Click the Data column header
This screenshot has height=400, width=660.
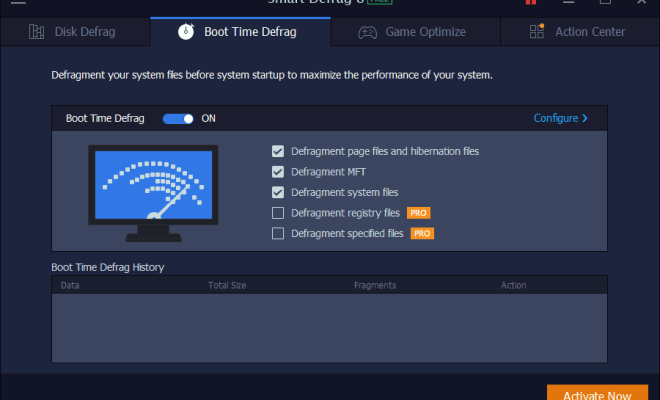(70, 285)
